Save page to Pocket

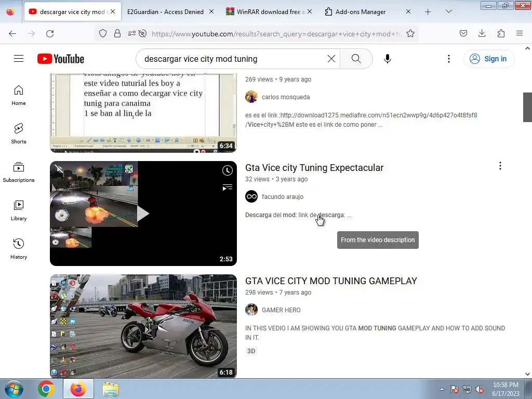463,33
